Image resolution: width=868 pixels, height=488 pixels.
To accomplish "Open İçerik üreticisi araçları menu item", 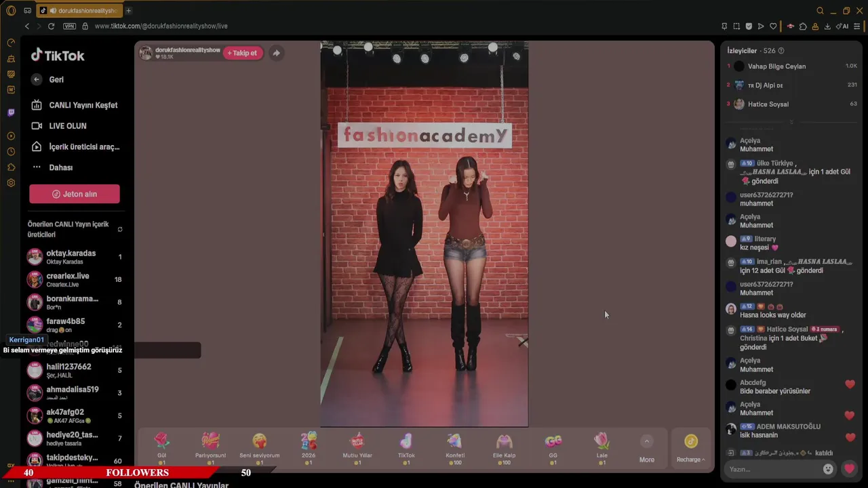I will [x=75, y=146].
